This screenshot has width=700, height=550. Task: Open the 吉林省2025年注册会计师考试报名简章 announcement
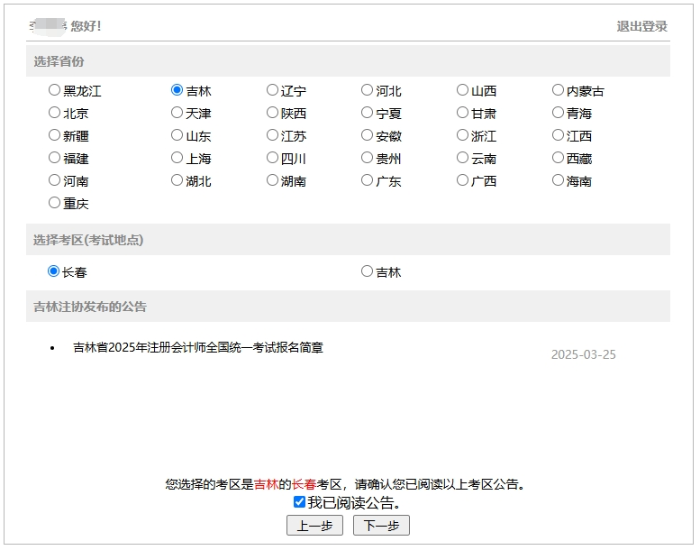(198, 348)
